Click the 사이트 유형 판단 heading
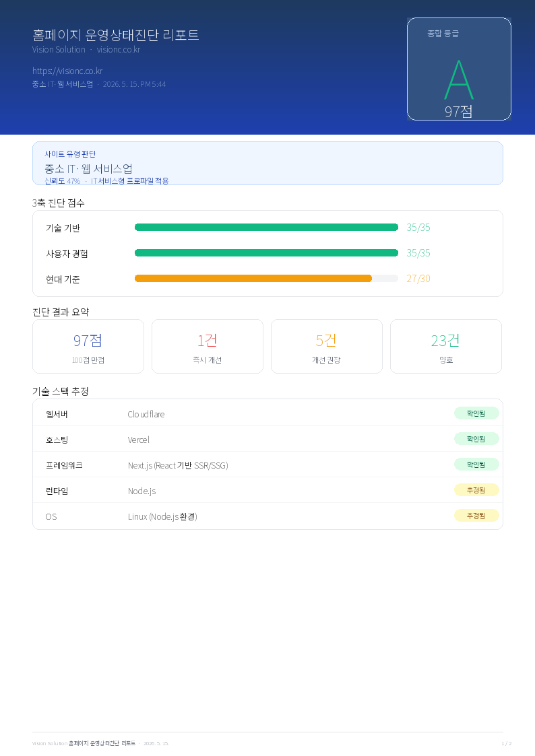This screenshot has width=535, height=756. click(71, 153)
